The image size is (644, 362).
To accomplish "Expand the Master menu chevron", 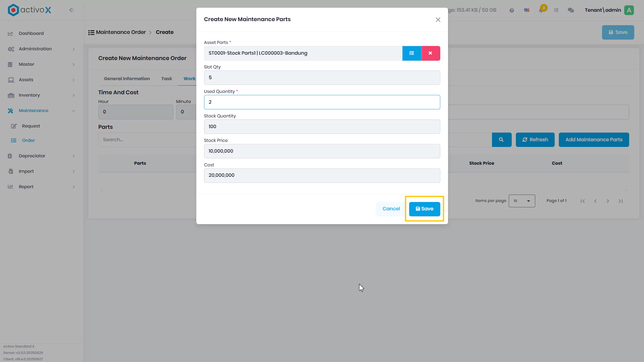I will point(73,65).
